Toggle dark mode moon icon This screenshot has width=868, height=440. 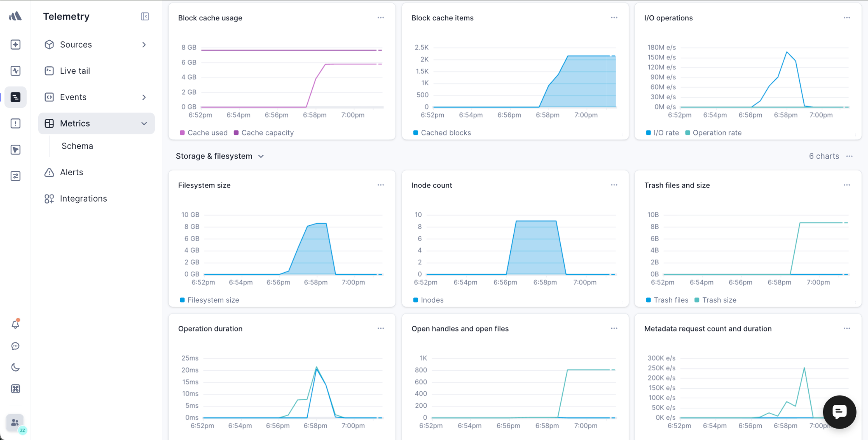16,367
